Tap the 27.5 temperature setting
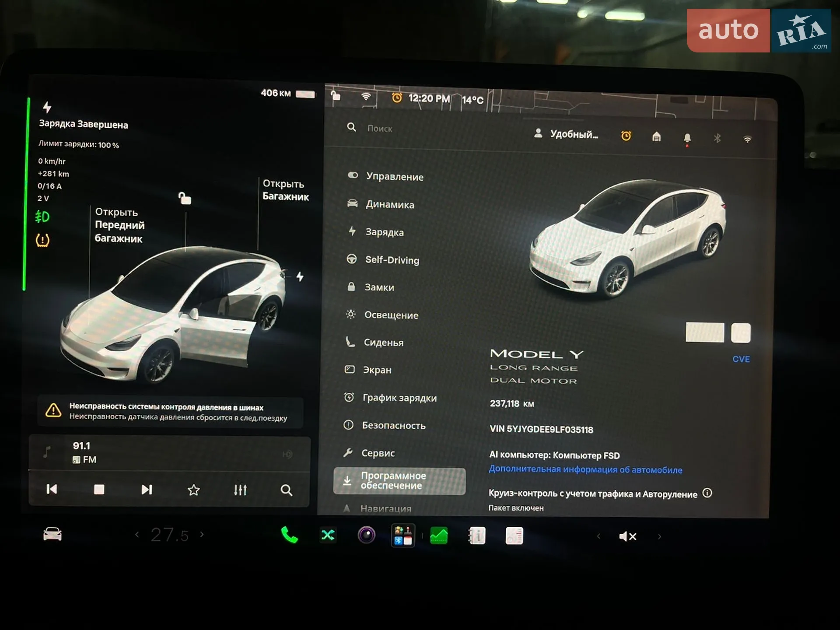Screen dimensions: 840x630 coord(170,535)
